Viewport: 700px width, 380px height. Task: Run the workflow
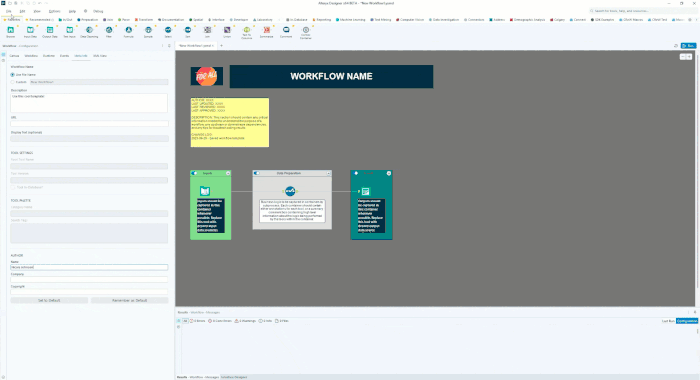[688, 46]
